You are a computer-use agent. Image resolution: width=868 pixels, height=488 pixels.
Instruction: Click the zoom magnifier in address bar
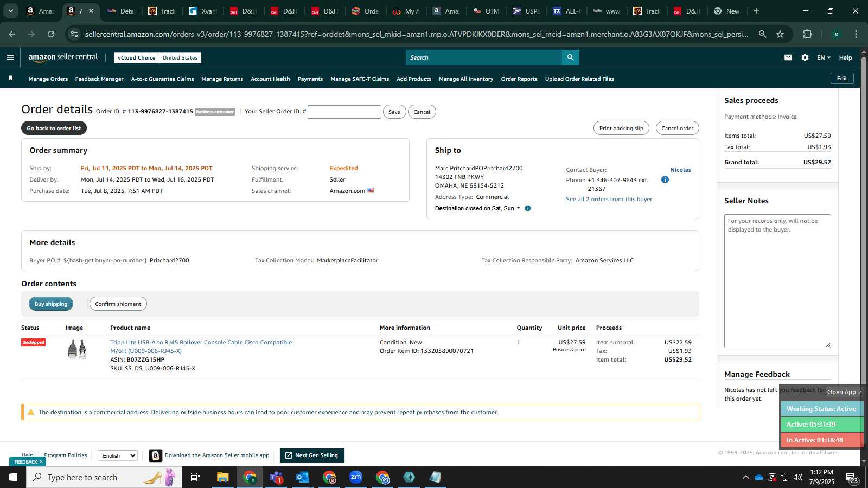pos(762,34)
